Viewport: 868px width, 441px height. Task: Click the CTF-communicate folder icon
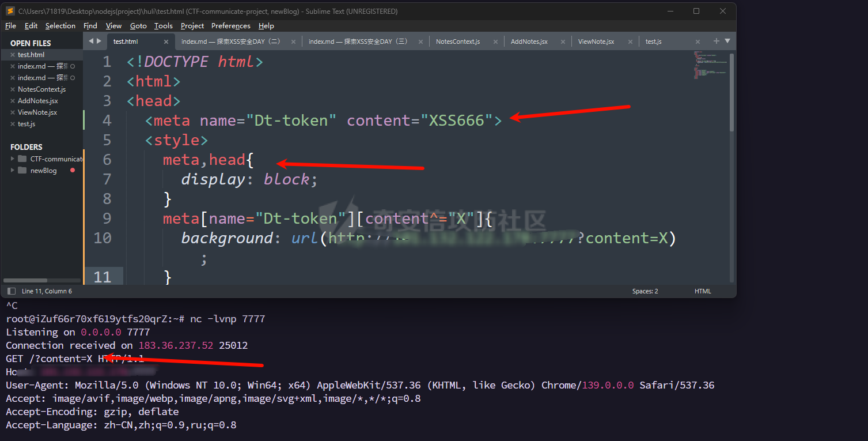(x=22, y=159)
